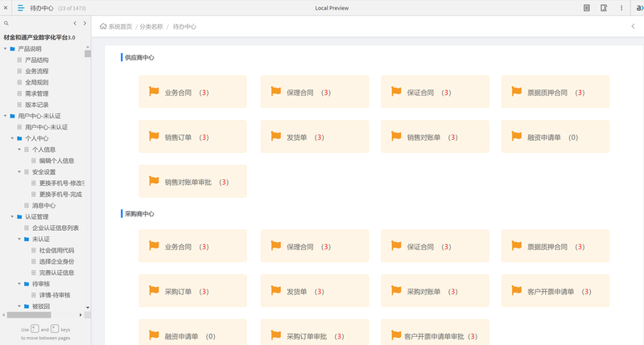Image resolution: width=644 pixels, height=345 pixels.
Task: Open 需求管理 page in the tree
Action: (x=36, y=93)
